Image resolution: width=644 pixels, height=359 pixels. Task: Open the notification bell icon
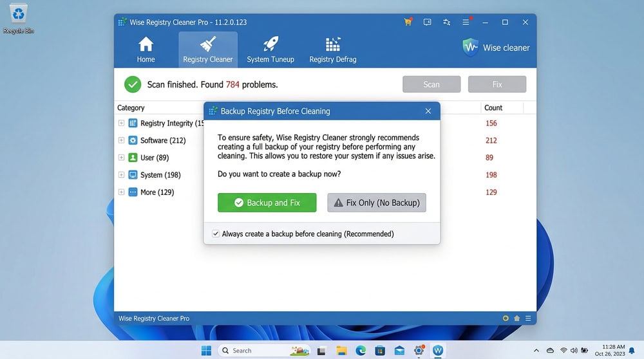pyautogui.click(x=632, y=351)
